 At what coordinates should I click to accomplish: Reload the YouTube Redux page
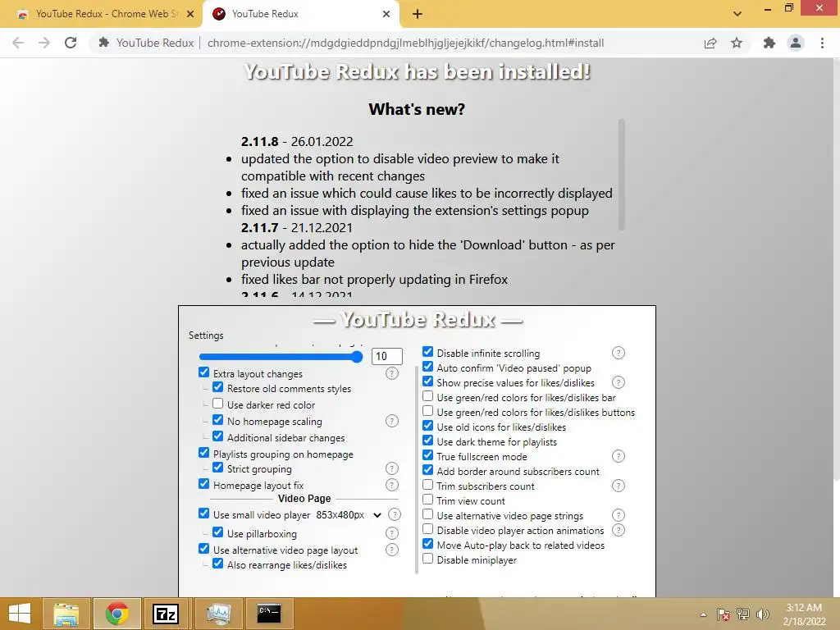[x=71, y=43]
